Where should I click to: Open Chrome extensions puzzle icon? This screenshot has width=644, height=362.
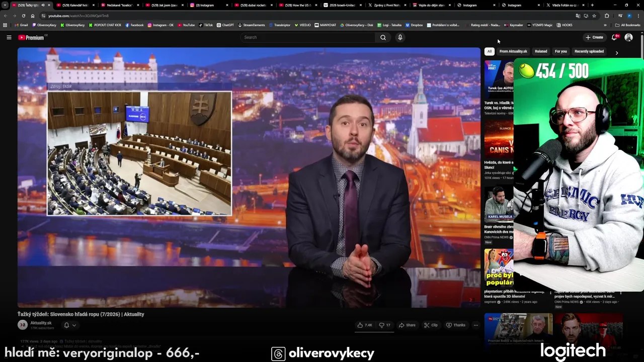[607, 16]
